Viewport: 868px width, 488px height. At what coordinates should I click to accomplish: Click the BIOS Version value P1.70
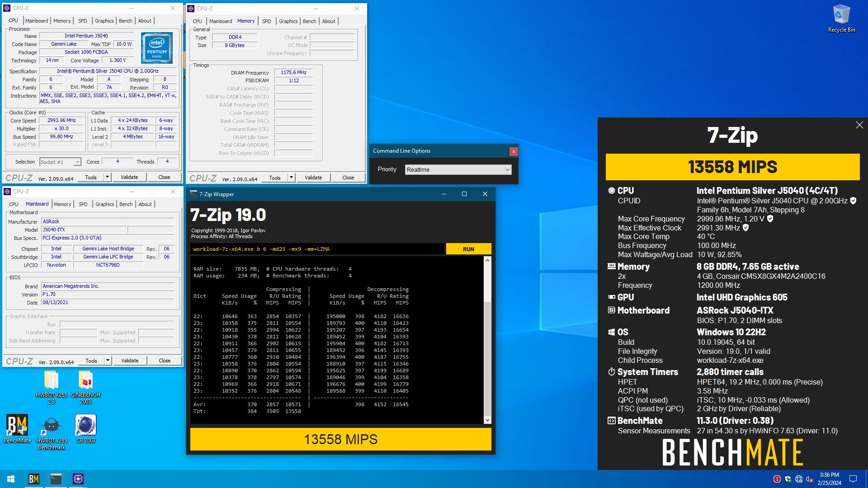[x=108, y=294]
